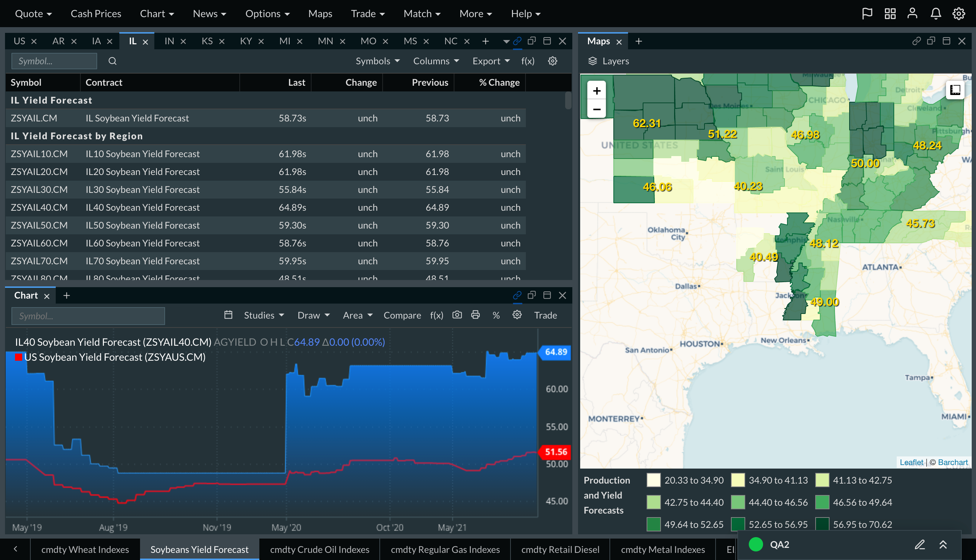Click the map Layers icon
The height and width of the screenshot is (560, 976).
(x=592, y=61)
